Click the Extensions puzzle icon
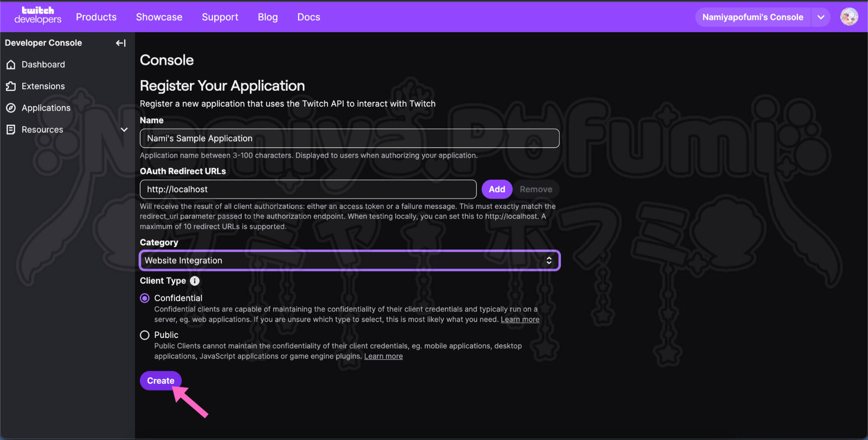This screenshot has width=868, height=440. click(11, 86)
